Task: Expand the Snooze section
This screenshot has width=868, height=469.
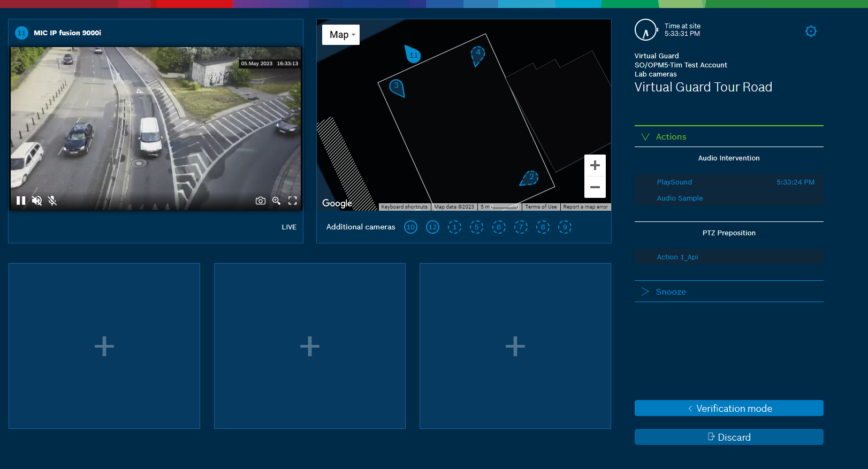Action: 671,292
